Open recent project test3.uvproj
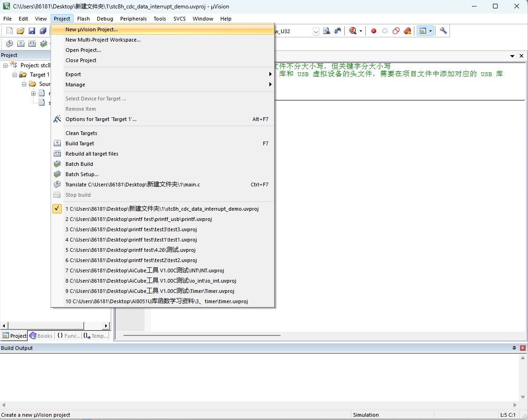Image resolution: width=528 pixels, height=420 pixels. (163, 229)
